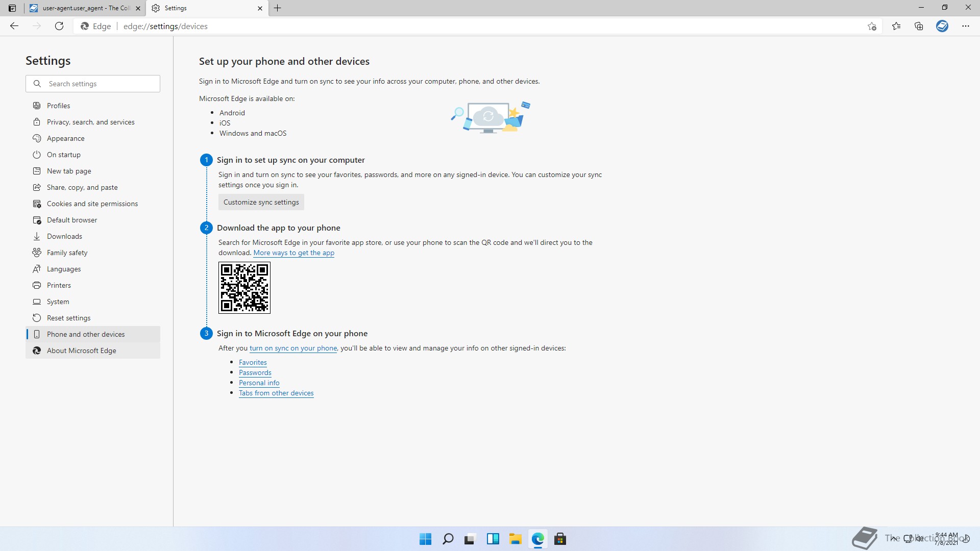
Task: Click Customize sync settings button
Action: tap(261, 202)
